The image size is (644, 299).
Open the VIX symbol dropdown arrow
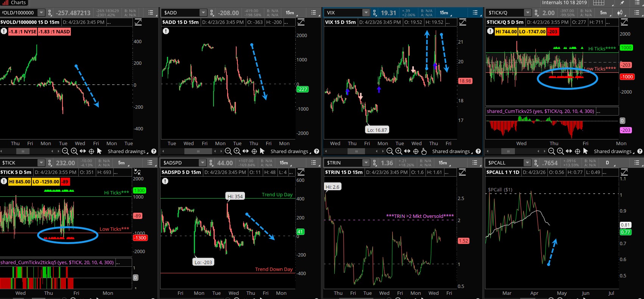click(x=366, y=13)
